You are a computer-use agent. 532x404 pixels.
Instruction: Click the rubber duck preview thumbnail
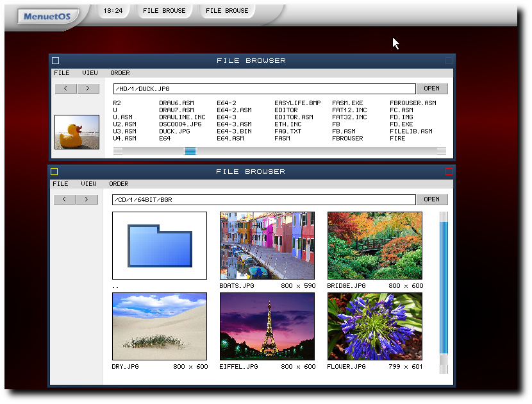pyautogui.click(x=77, y=132)
